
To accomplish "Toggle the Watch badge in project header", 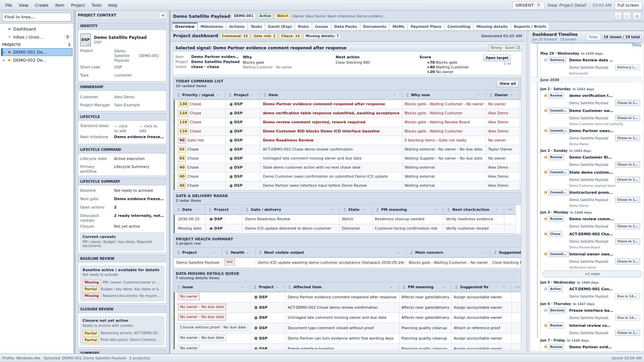I will [282, 16].
